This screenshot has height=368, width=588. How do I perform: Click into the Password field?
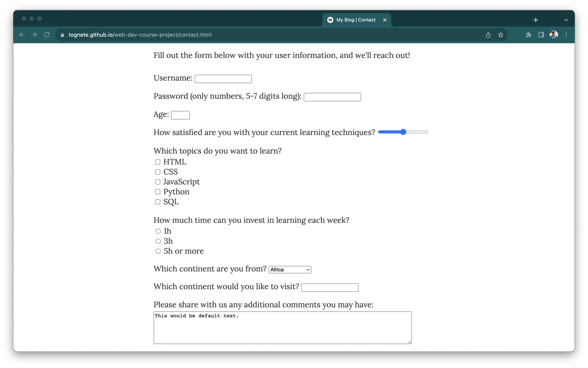(332, 97)
